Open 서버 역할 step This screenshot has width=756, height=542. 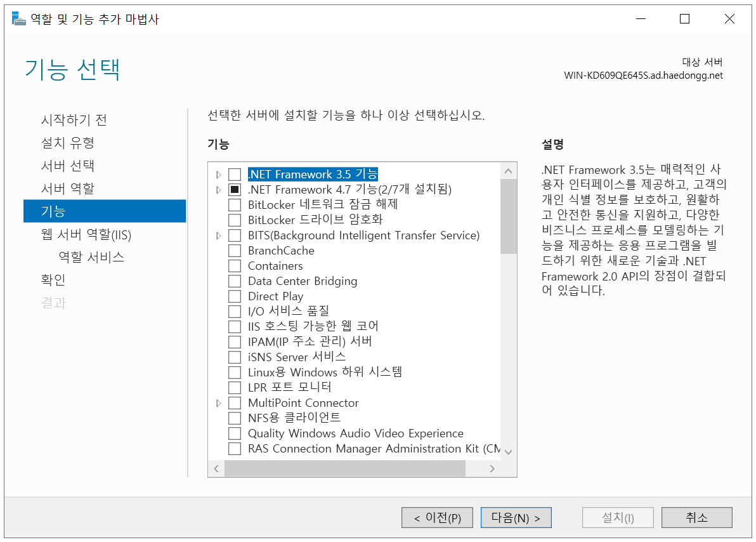point(67,188)
